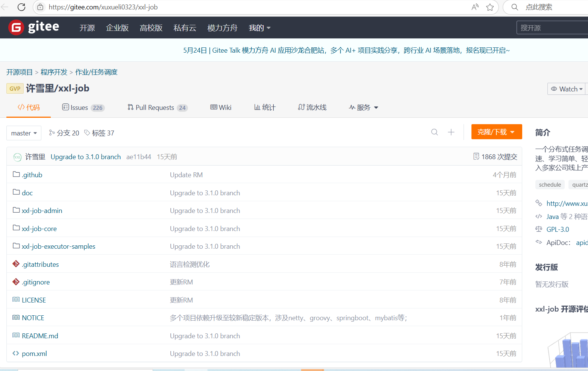588x371 pixels.
Task: View 标签 37 tags
Action: [99, 133]
